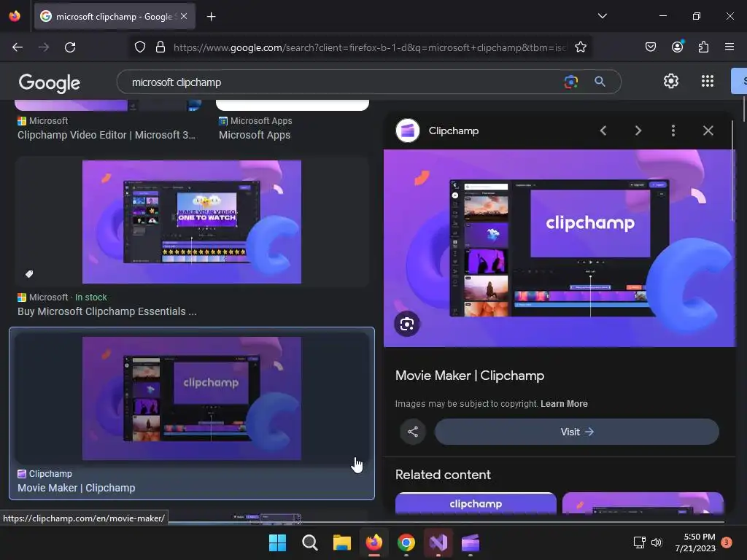Open Clipchamp app from taskbar
The width and height of the screenshot is (747, 560).
(471, 542)
